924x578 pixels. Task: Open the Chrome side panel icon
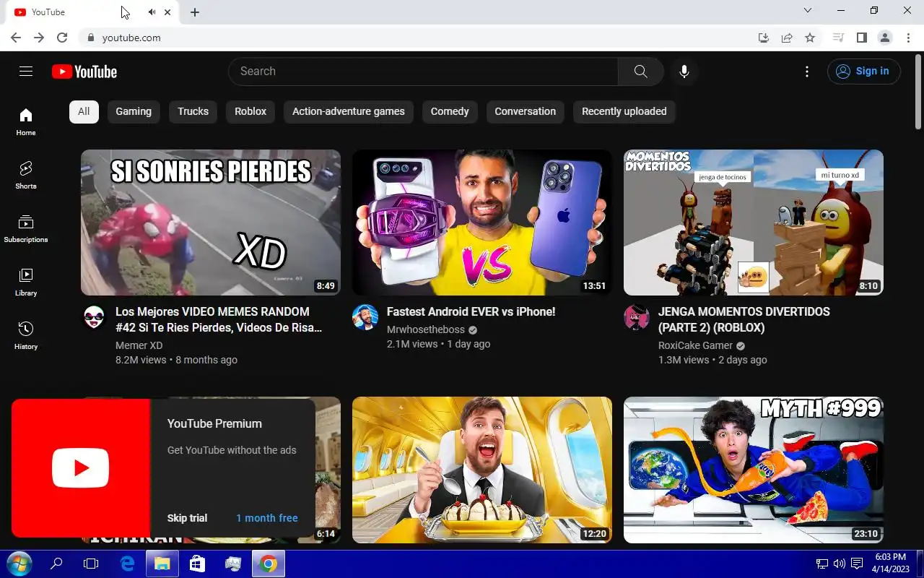[x=861, y=38]
